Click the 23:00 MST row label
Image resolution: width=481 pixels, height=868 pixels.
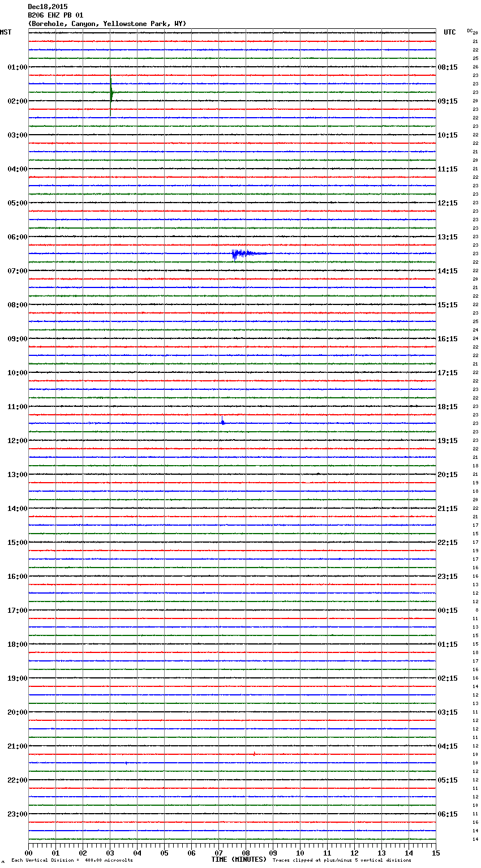(18, 814)
